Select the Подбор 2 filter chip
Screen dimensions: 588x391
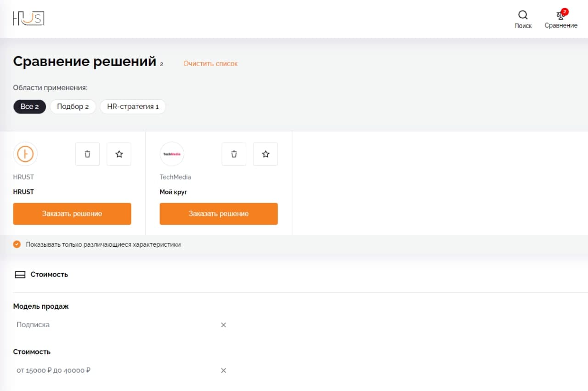pyautogui.click(x=73, y=107)
